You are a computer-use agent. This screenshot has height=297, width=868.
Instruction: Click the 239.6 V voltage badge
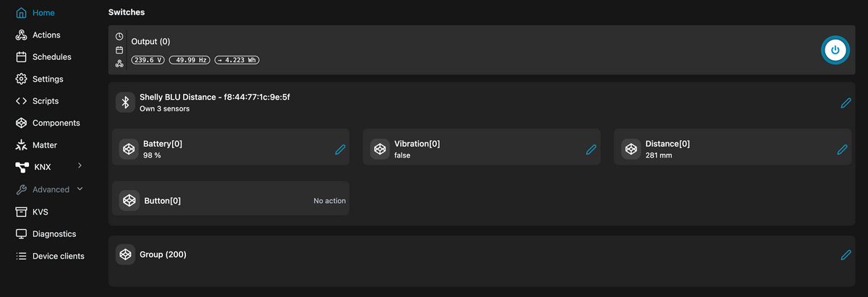(148, 60)
